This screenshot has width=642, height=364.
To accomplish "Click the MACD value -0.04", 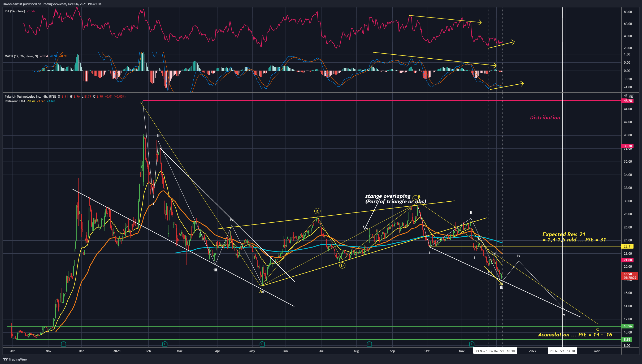I will (44, 56).
